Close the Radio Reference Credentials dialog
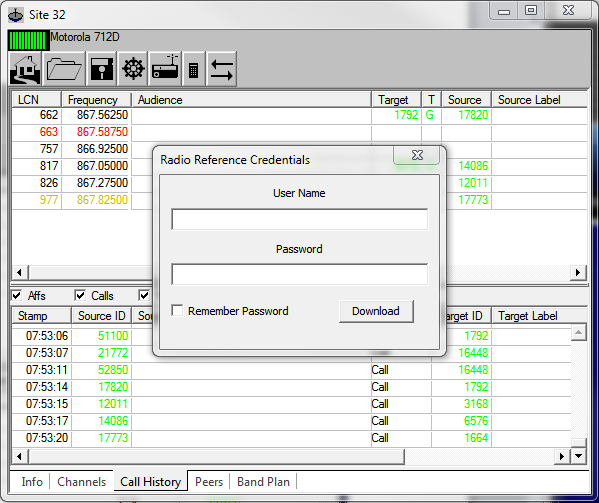Image resolution: width=599 pixels, height=503 pixels. 417,155
